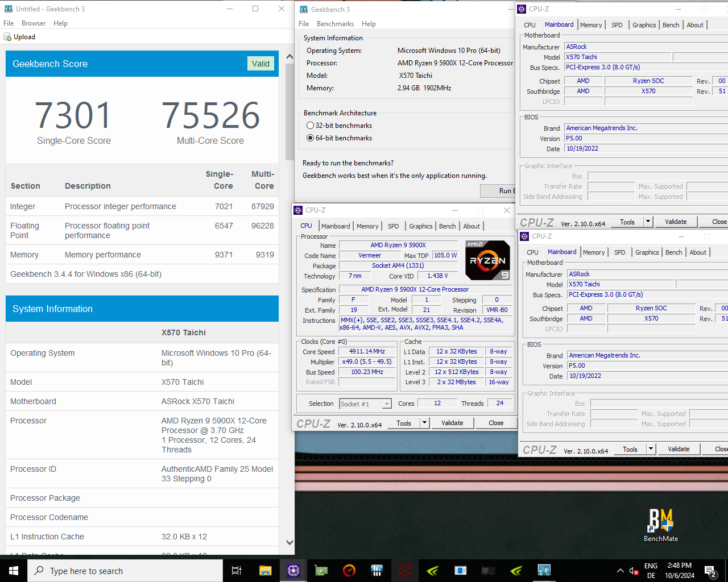Viewport: 728px width, 582px height.
Task: Open Tools dropdown arrow in lower Mainboard CPU-Z window
Action: pos(651,449)
